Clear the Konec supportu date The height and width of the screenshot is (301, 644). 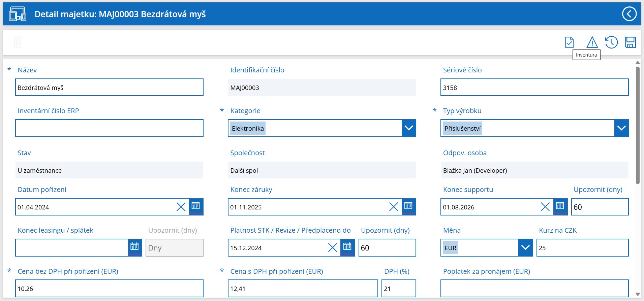[x=545, y=207]
